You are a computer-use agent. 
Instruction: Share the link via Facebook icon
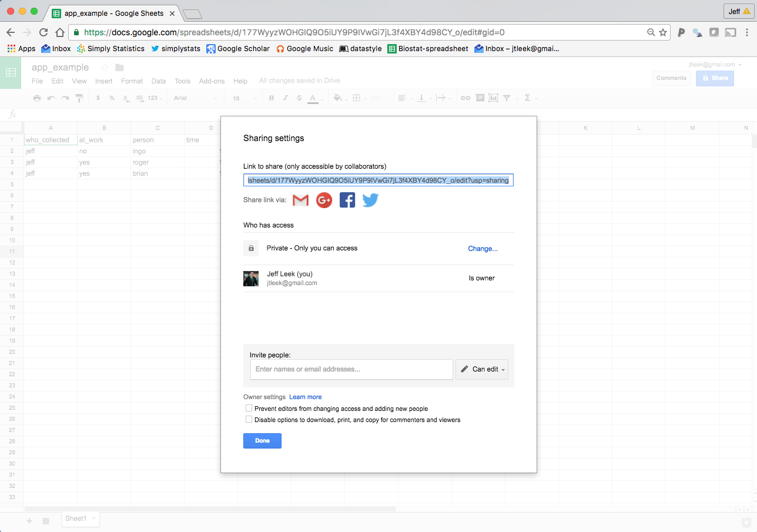(347, 200)
